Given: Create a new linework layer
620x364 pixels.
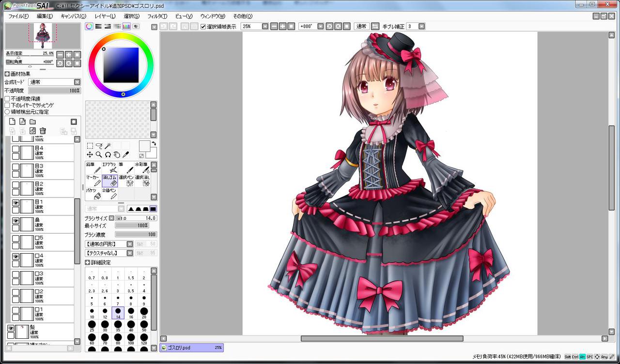Looking at the screenshot, I should pyautogui.click(x=22, y=121).
